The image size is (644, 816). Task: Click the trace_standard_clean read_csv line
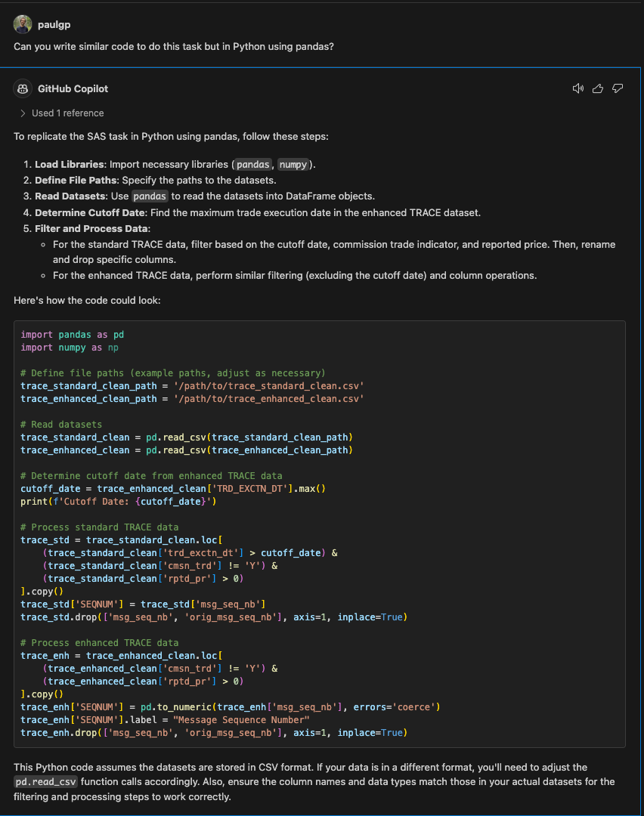tap(187, 437)
